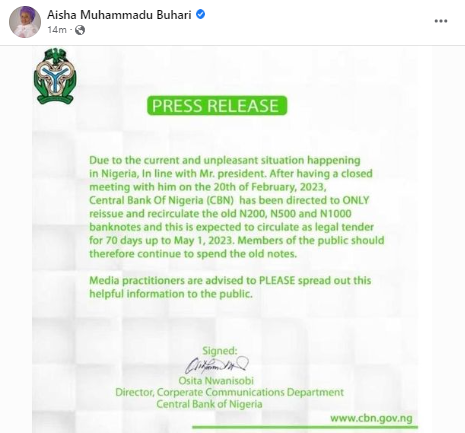This screenshot has height=433, width=465.
Task: Click the 'Signed:' label
Action: 220,350
